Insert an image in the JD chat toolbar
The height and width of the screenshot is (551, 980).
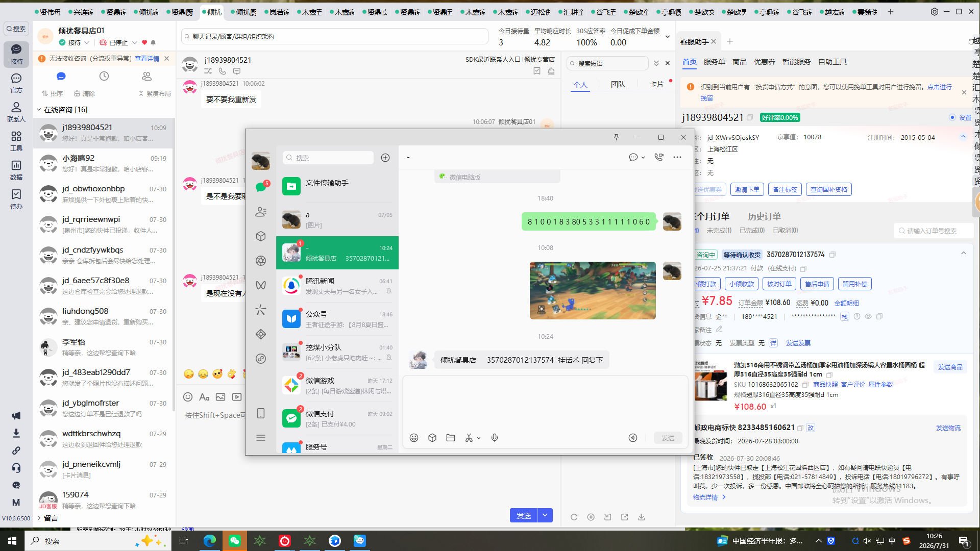point(220,397)
